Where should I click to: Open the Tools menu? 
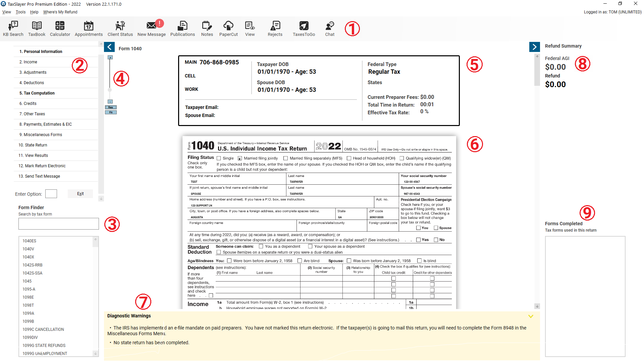coord(20,12)
